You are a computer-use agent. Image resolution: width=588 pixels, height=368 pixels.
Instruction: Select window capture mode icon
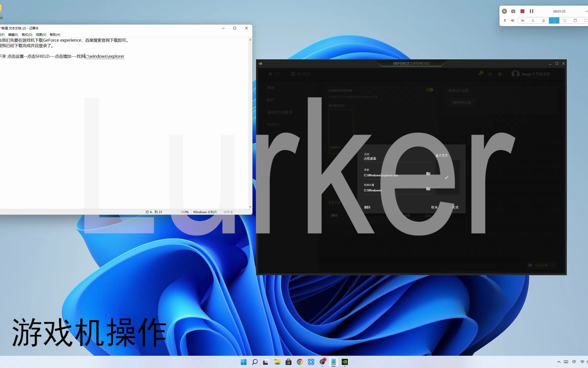tap(575, 20)
